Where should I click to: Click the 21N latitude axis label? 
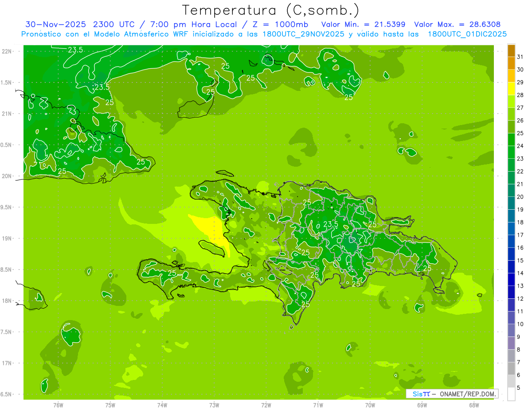tap(7, 114)
